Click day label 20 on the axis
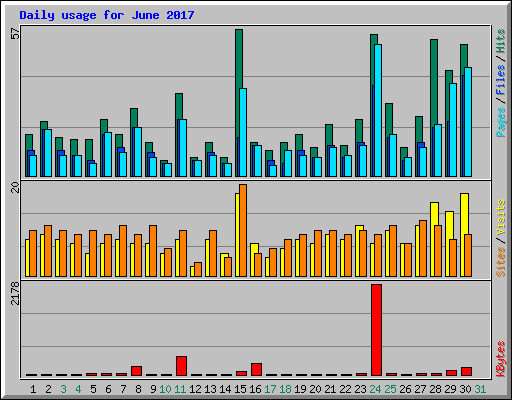The image size is (512, 400). [315, 389]
